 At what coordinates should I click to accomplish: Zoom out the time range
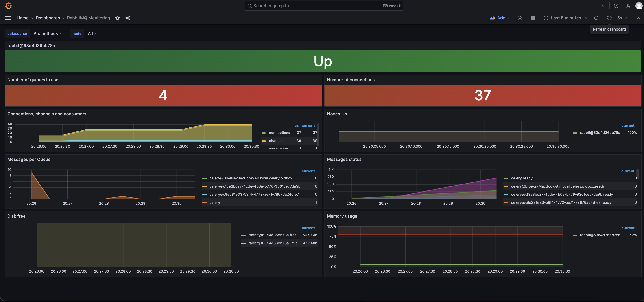[x=596, y=18]
